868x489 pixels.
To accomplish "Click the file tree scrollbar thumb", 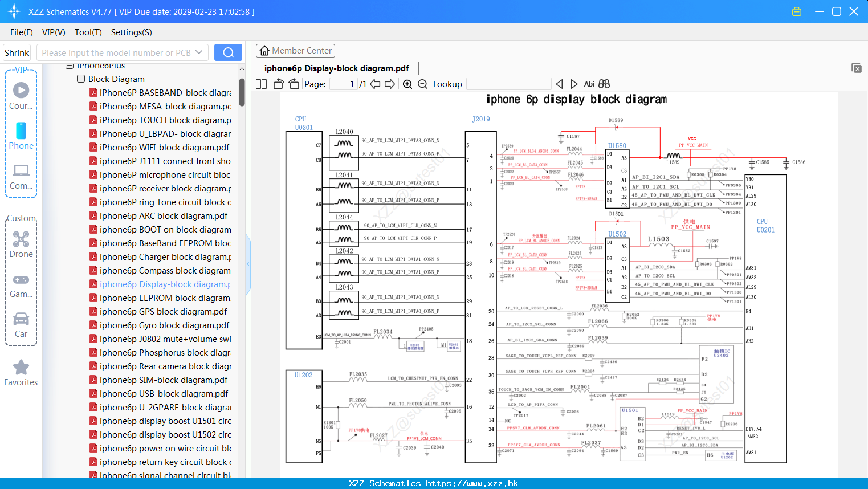I will coord(242,92).
